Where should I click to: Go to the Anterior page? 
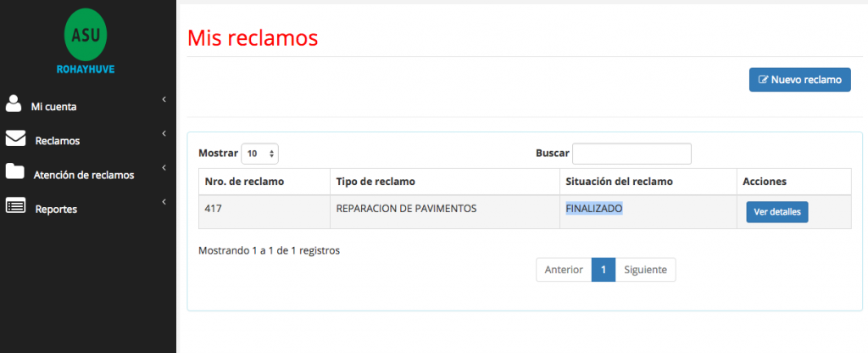point(564,270)
